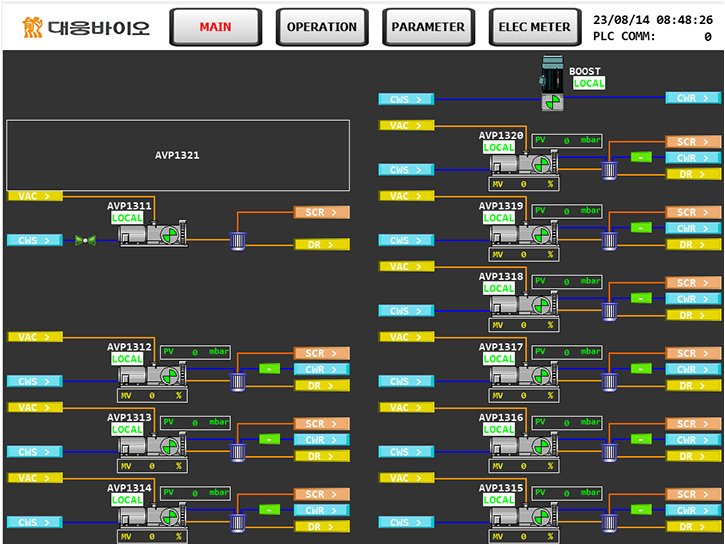Select the AVP1314 vacuum pump icon
Viewport: 725px width, 545px height.
coord(153,516)
